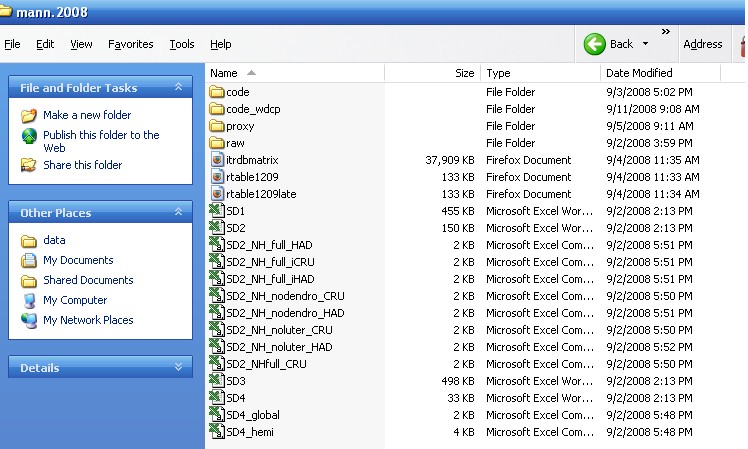
Task: Select the SD2_NH_noluter_CRU file icon
Action: click(x=217, y=330)
